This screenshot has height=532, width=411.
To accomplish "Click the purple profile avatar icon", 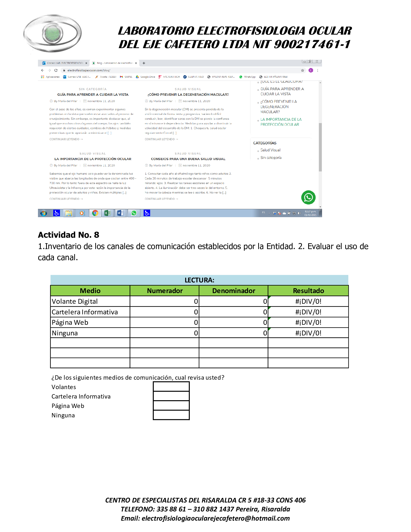I will pyautogui.click(x=311, y=70).
